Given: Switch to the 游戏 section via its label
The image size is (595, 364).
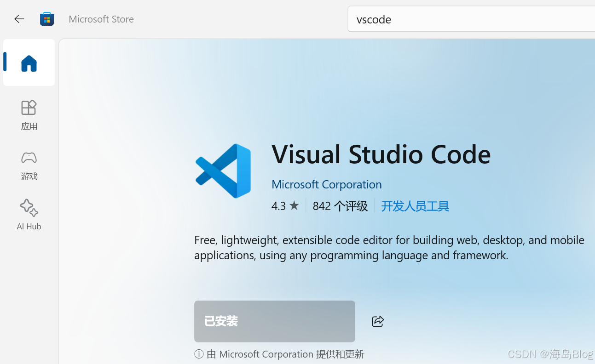Looking at the screenshot, I should 29,176.
